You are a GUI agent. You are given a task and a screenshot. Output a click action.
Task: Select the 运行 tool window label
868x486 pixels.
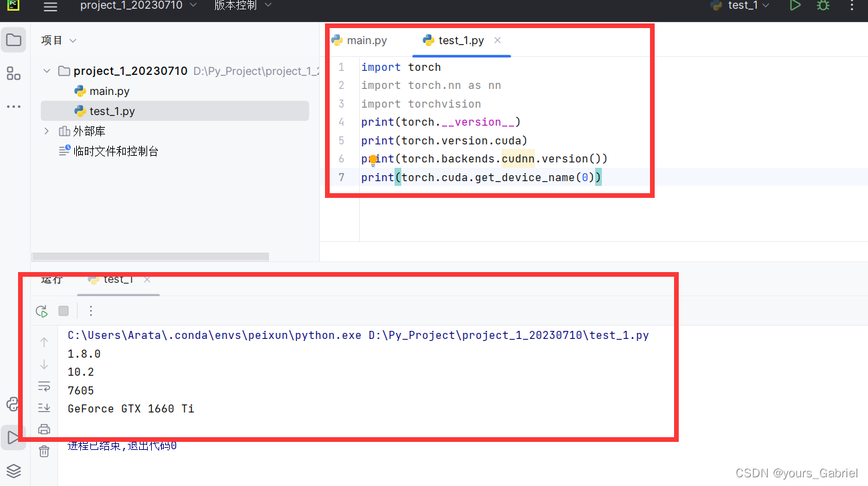click(51, 279)
